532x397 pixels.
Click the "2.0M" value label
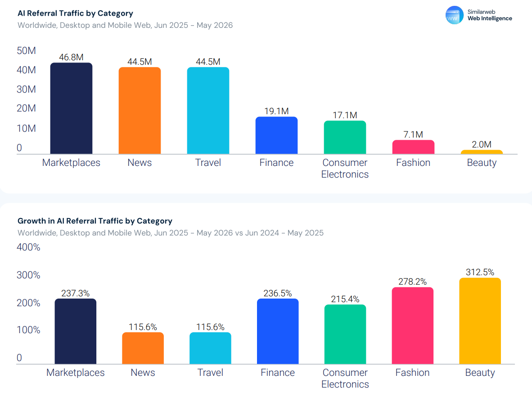coord(482,144)
